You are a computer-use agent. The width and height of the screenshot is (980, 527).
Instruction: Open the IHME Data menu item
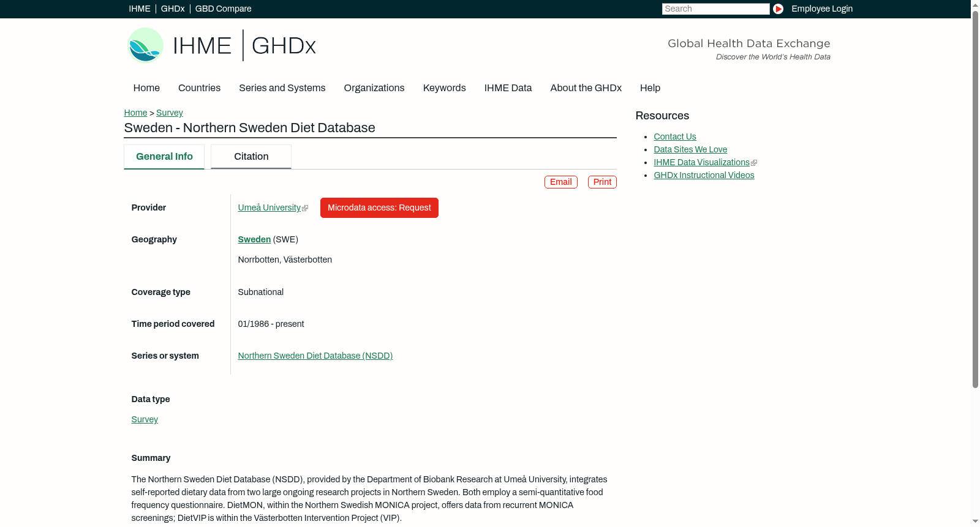(x=508, y=88)
